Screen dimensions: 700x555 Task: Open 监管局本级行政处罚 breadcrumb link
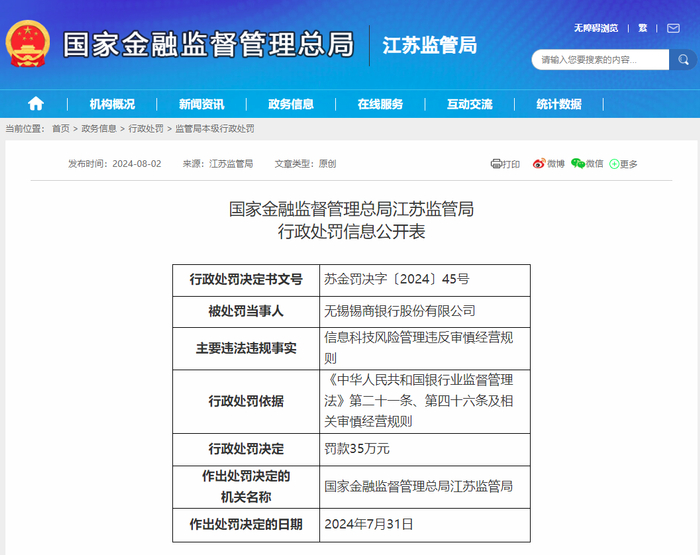pyautogui.click(x=215, y=129)
